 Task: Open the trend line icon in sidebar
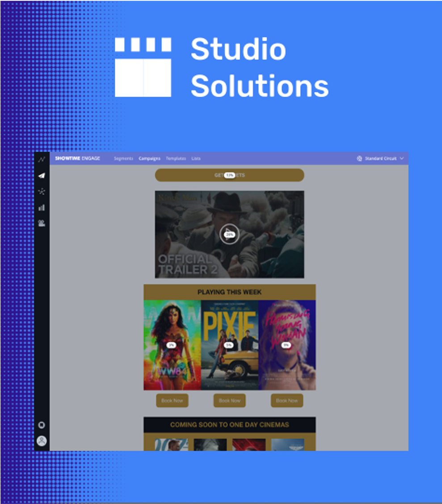click(x=42, y=159)
